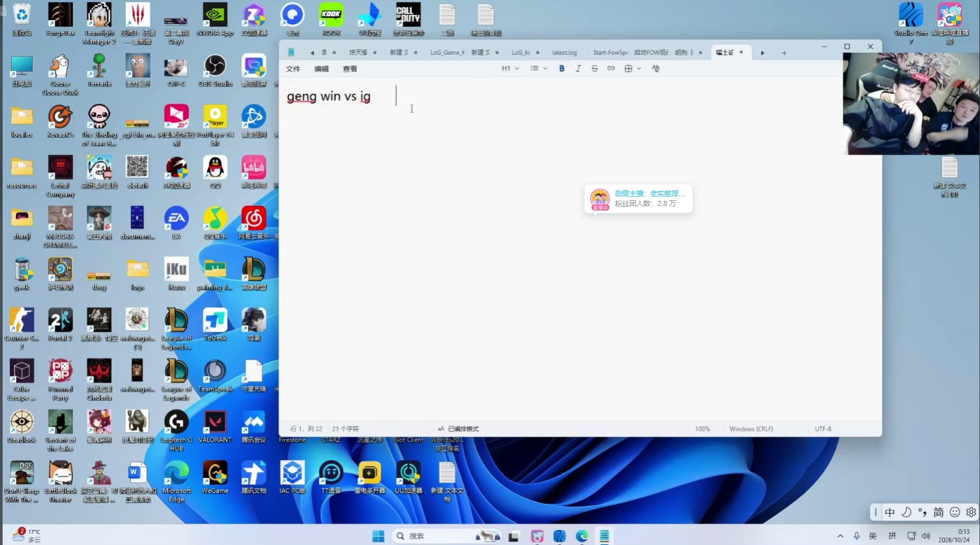
Task: Open the 编辑 menu in Notepad
Action: [x=321, y=68]
